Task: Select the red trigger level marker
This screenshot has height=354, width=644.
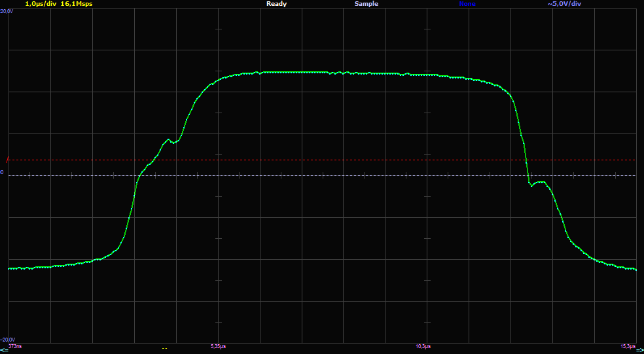Action: point(7,160)
